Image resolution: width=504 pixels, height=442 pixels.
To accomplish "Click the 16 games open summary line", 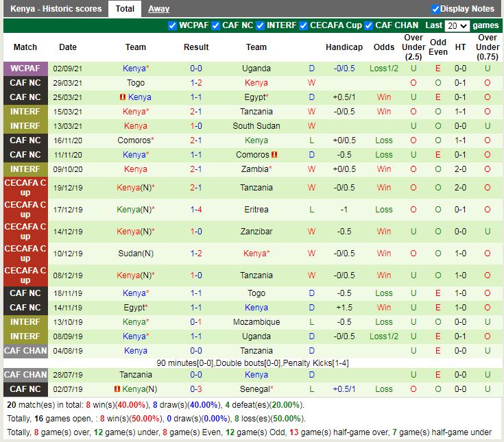I will click(x=156, y=419).
